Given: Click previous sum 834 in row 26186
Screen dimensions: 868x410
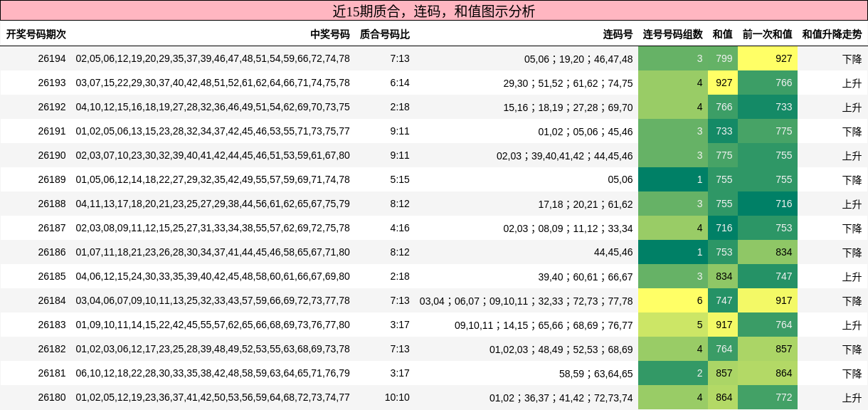Looking at the screenshot, I should [768, 252].
